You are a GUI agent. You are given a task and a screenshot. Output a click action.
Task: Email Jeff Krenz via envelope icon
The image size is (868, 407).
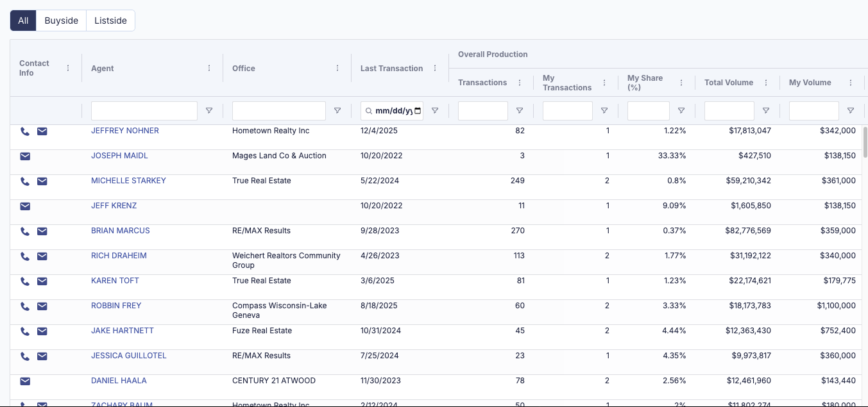pos(25,206)
